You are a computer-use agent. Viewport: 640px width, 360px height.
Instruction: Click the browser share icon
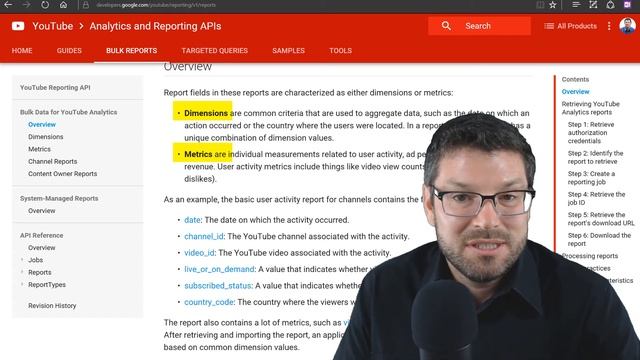(x=610, y=5)
